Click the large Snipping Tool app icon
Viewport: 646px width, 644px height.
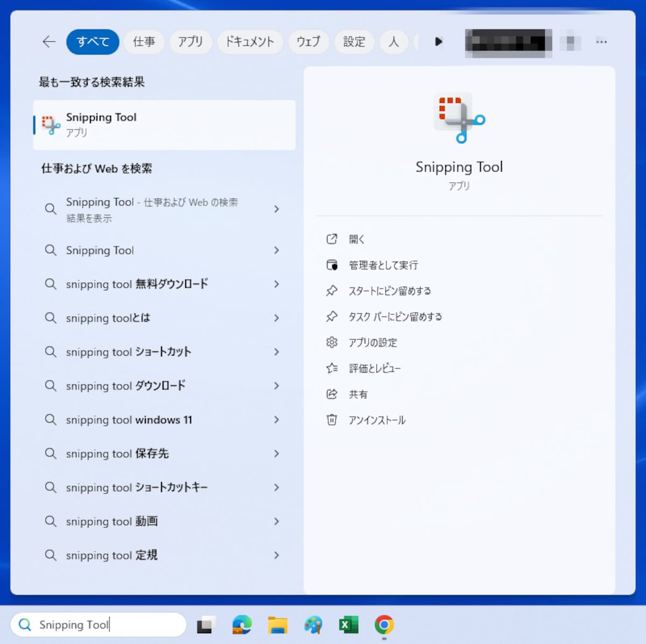(x=459, y=118)
